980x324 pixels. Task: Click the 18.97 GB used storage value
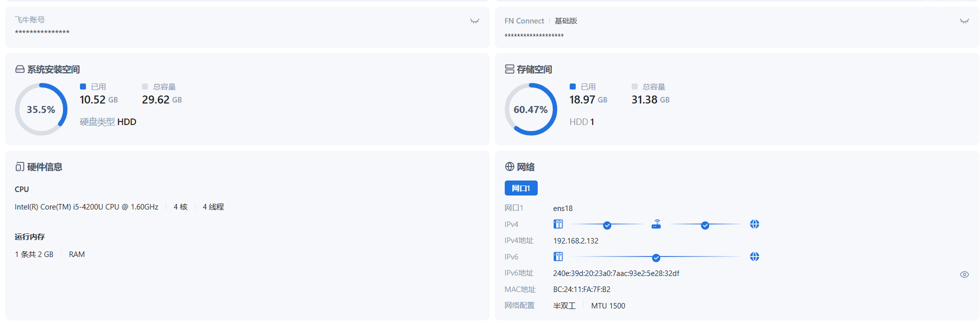[589, 100]
